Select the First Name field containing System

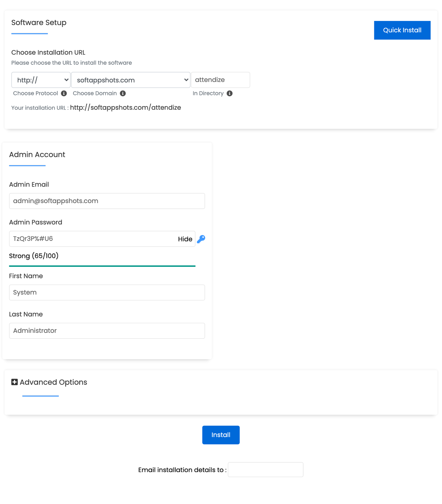[107, 292]
